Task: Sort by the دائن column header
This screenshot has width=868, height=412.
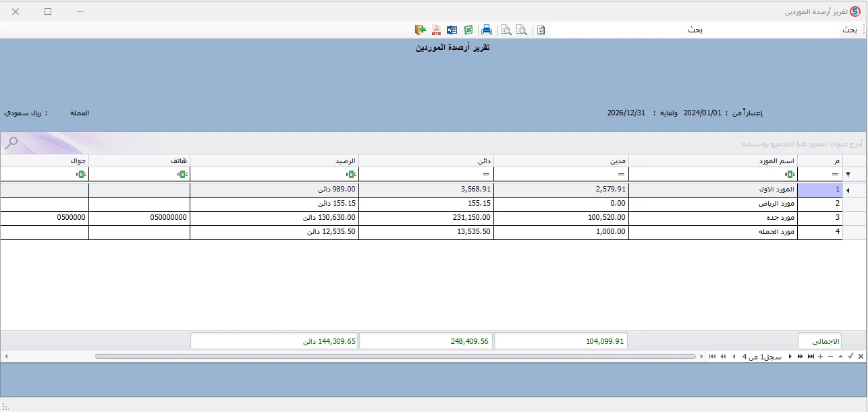Action: 426,160
